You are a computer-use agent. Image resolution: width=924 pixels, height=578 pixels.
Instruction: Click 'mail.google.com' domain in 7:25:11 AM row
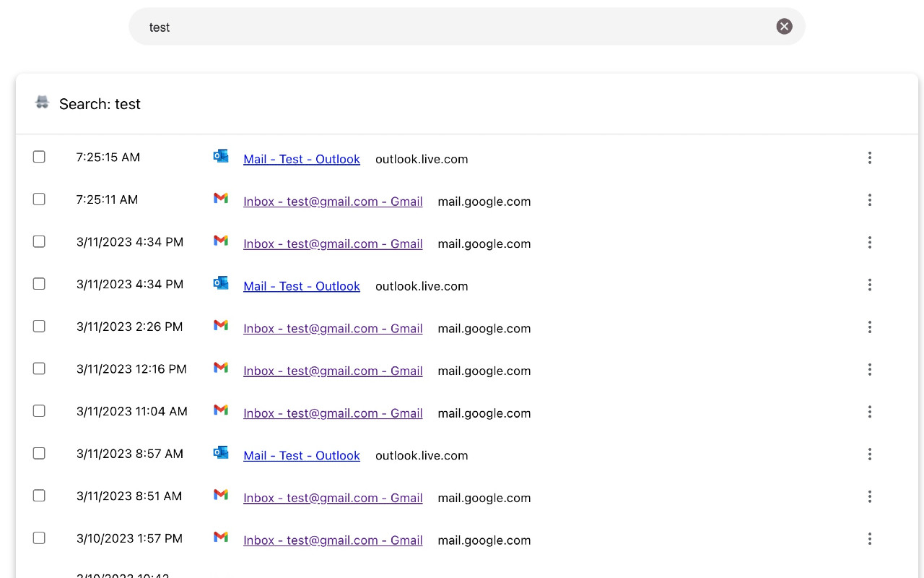pos(484,202)
